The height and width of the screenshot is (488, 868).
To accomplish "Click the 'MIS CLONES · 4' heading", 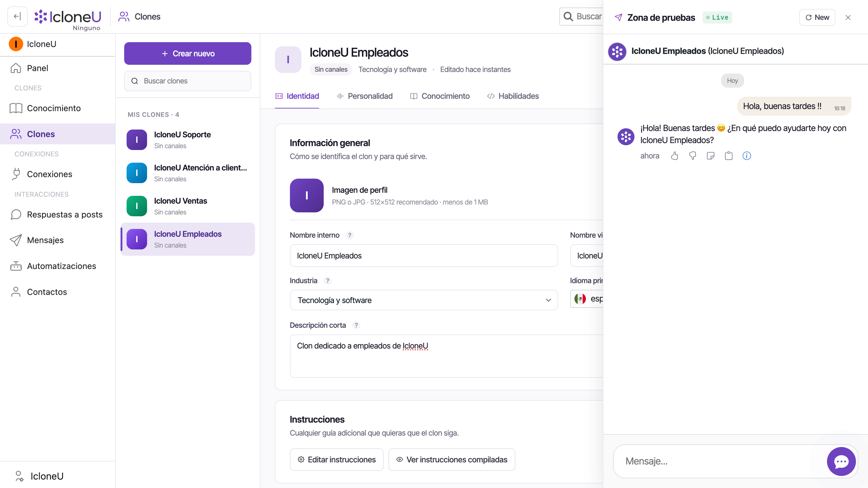I will (x=153, y=114).
